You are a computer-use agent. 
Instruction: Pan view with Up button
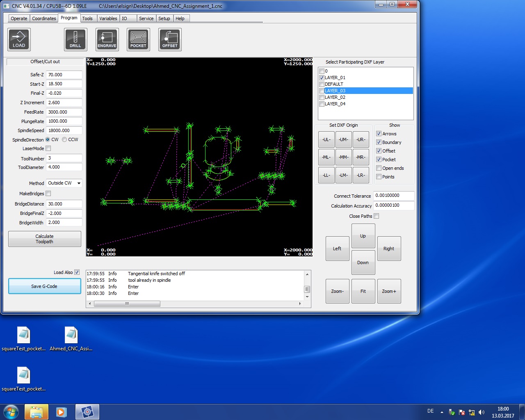pos(363,236)
